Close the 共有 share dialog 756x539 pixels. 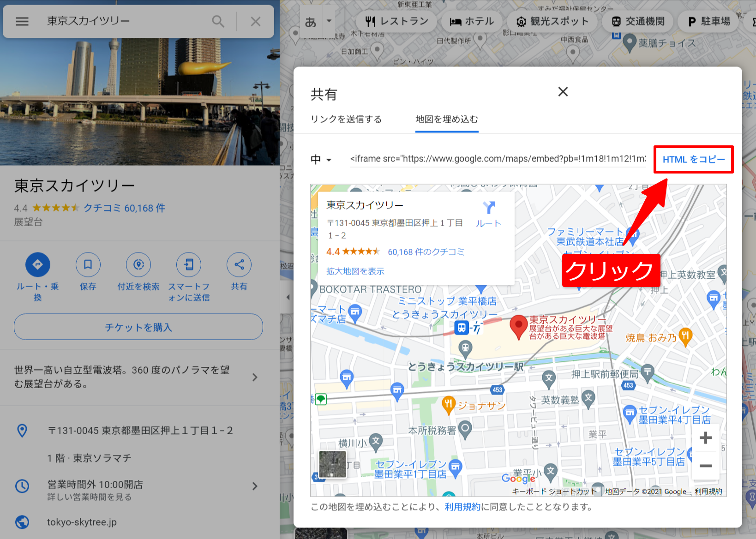pos(563,92)
